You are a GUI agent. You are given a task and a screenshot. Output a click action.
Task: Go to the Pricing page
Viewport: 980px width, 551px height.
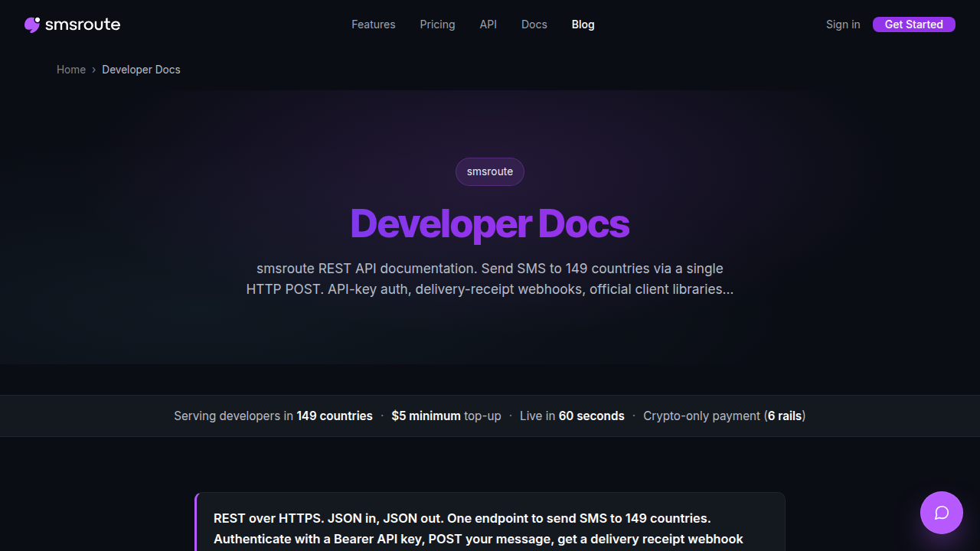pyautogui.click(x=437, y=24)
